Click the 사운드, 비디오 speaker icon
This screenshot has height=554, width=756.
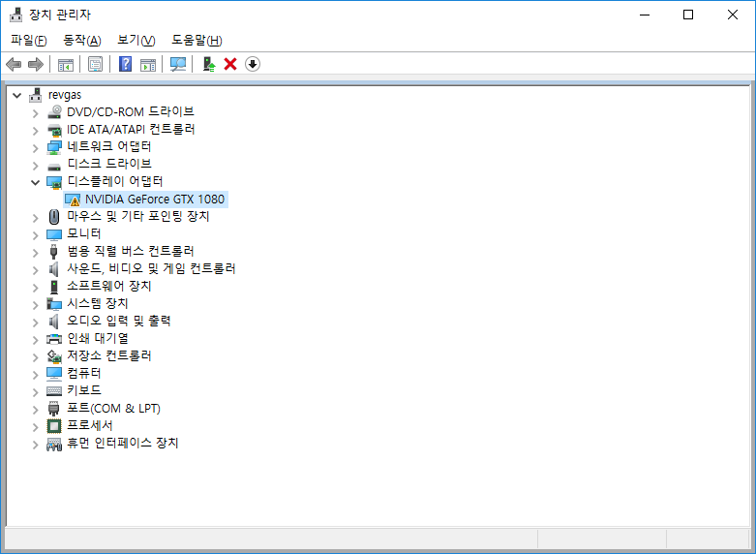[54, 269]
